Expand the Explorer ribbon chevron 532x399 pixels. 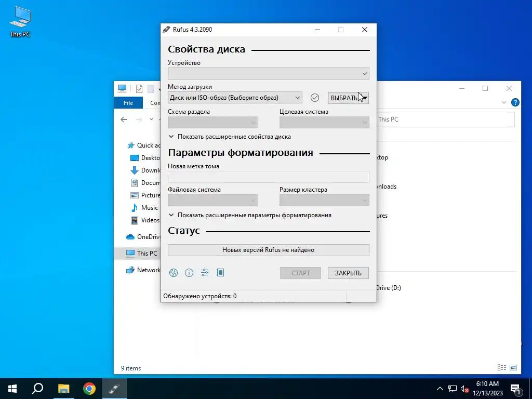tap(504, 102)
